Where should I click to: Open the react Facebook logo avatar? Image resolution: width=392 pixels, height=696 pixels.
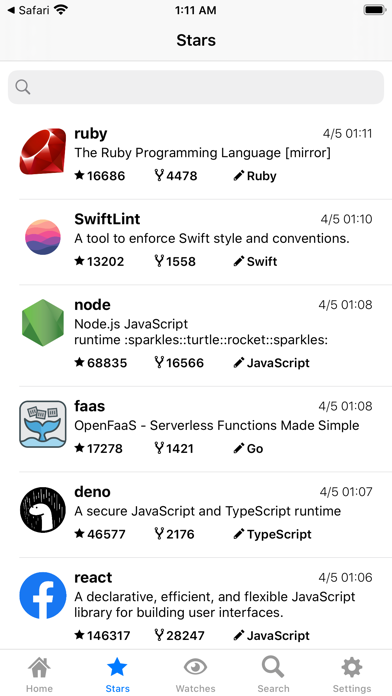(43, 596)
